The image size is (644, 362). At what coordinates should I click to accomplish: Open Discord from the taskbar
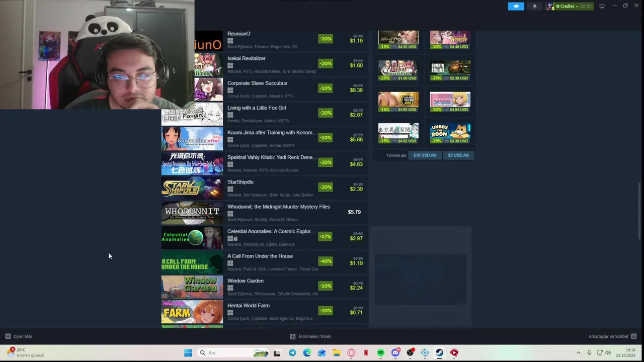[x=395, y=353]
